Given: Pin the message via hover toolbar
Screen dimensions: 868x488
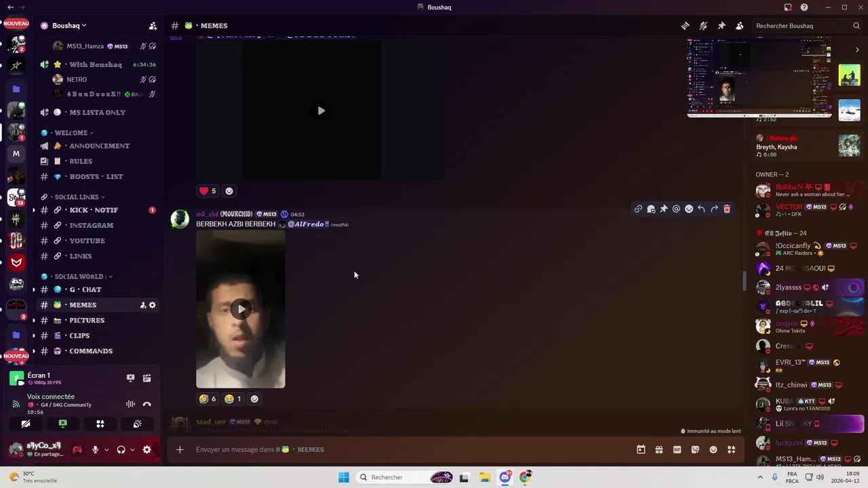Looking at the screenshot, I should pyautogui.click(x=664, y=209).
